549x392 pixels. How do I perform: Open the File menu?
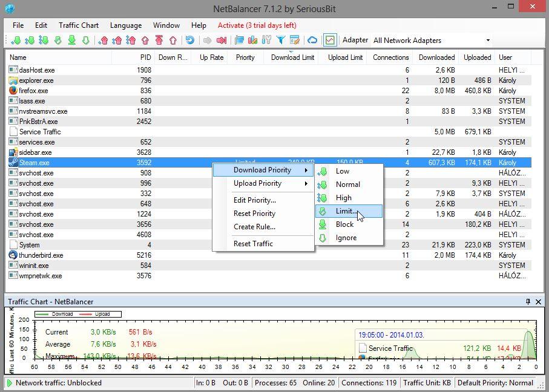click(x=18, y=25)
